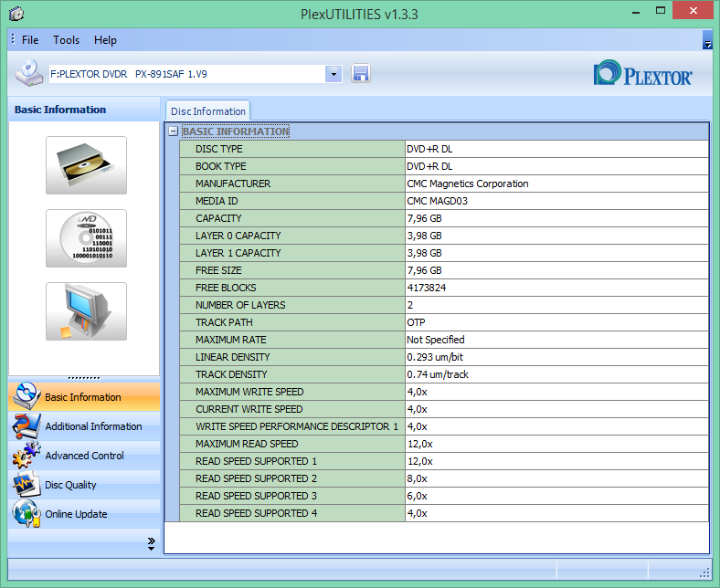Switch to the Disc Information tab
The image size is (720, 588).
[208, 111]
